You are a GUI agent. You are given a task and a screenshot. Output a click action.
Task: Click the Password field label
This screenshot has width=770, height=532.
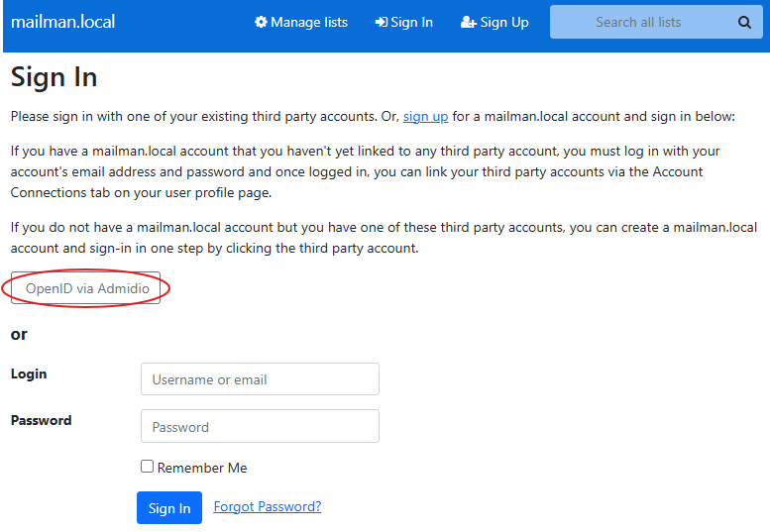pos(41,420)
